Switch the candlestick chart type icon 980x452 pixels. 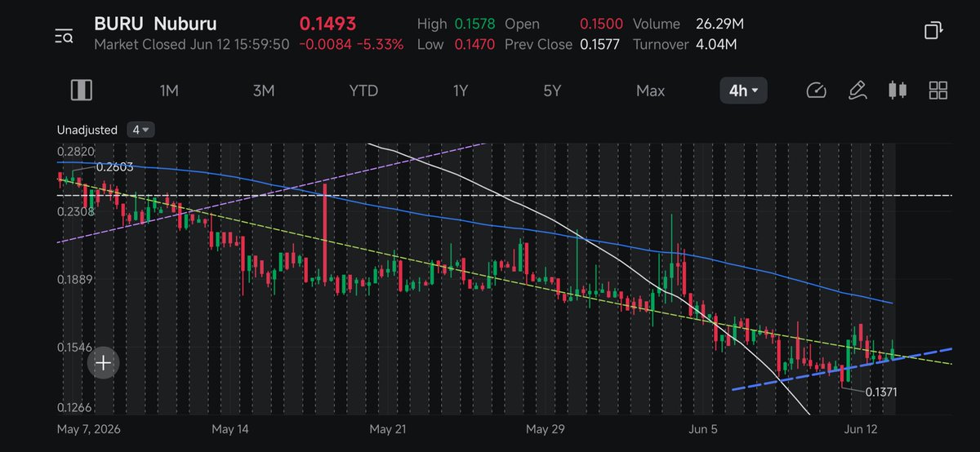[x=898, y=91]
